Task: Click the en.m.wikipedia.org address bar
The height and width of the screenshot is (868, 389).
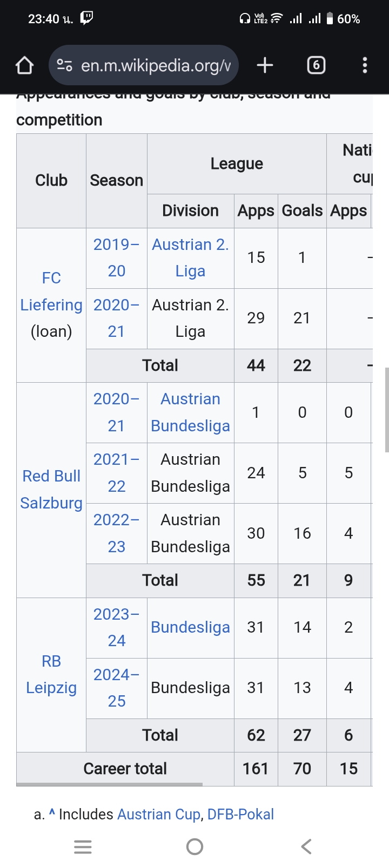Action: point(144,65)
